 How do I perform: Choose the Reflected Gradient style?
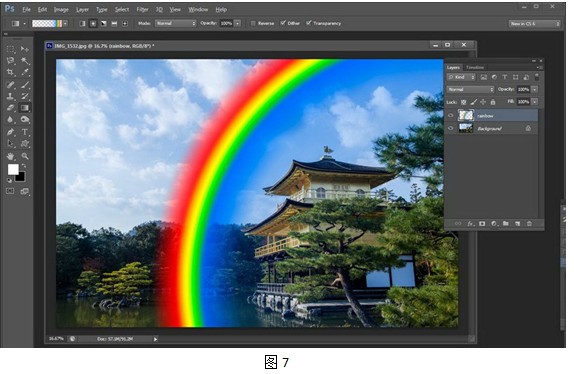pyautogui.click(x=114, y=23)
